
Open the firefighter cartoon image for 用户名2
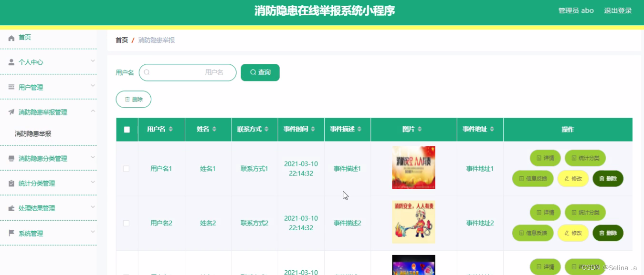[413, 222]
